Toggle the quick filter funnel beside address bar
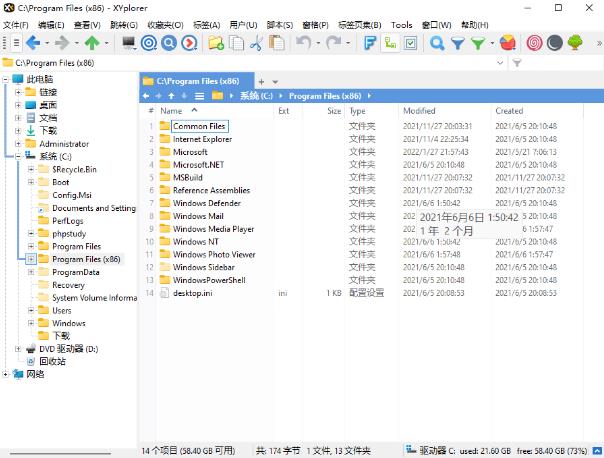This screenshot has height=458, width=604. pyautogui.click(x=517, y=62)
